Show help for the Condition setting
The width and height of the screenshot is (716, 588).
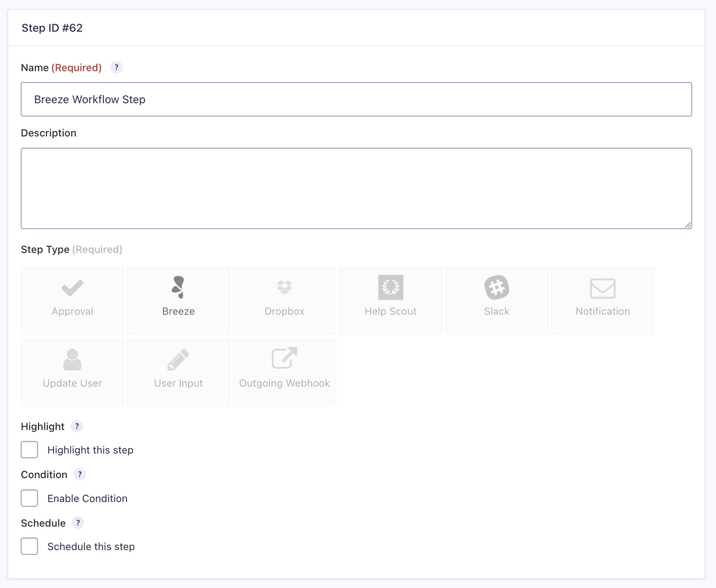pyautogui.click(x=80, y=475)
